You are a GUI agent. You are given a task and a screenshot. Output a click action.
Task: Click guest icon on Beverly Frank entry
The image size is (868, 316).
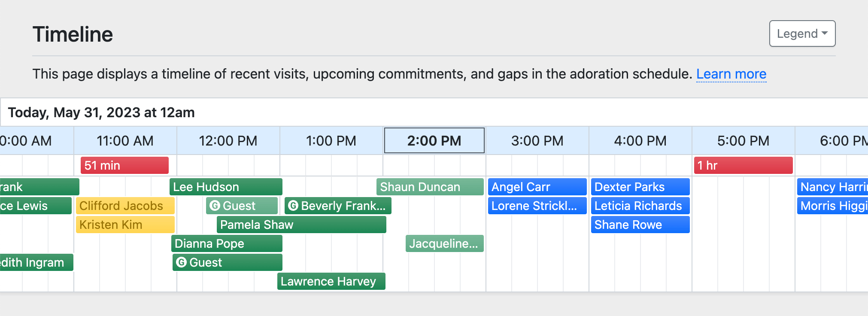point(293,206)
